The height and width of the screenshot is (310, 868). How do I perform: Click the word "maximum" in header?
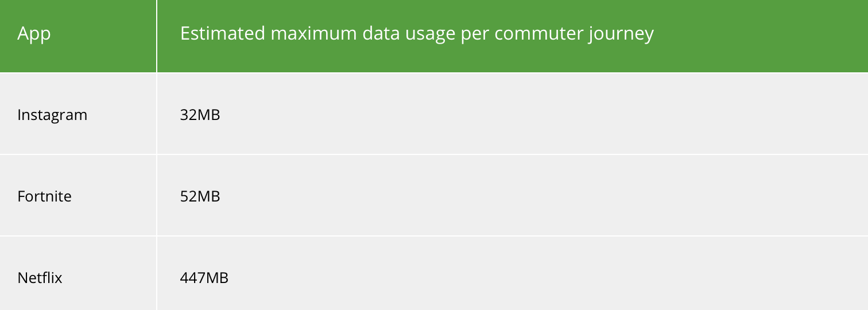click(x=315, y=34)
